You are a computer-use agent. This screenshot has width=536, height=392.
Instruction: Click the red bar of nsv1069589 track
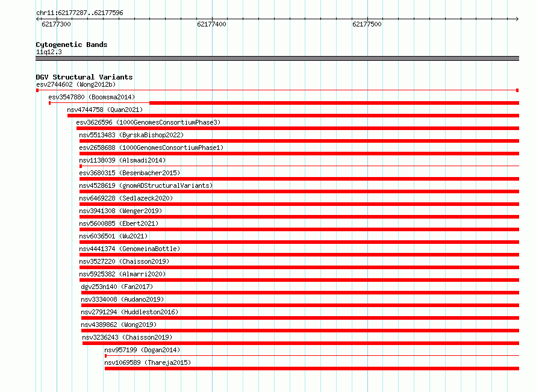(x=312, y=369)
